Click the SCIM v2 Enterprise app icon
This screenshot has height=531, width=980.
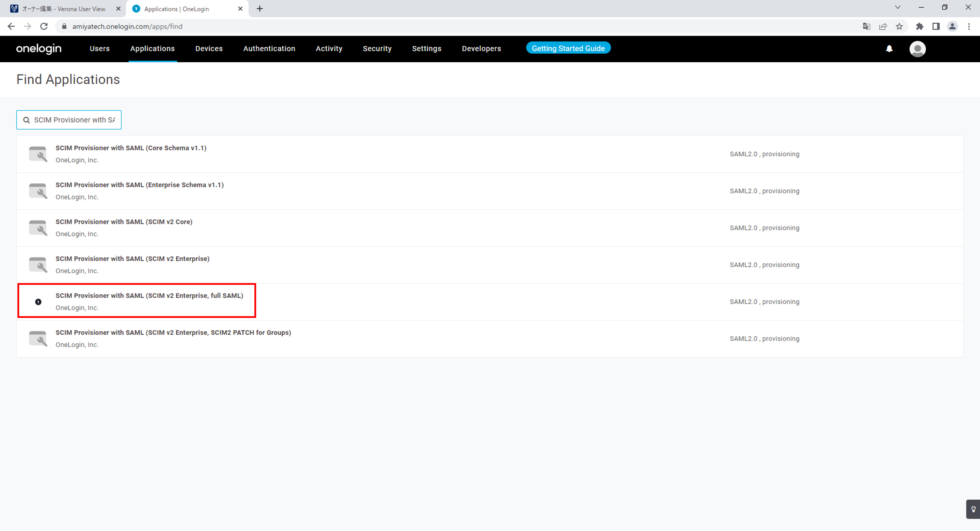coord(38,265)
